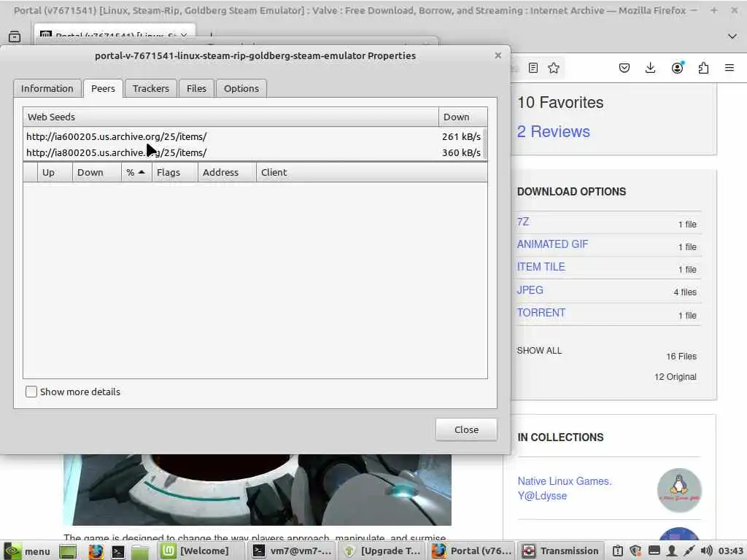
Task: Click the Web Seeds column header
Action: click(231, 117)
